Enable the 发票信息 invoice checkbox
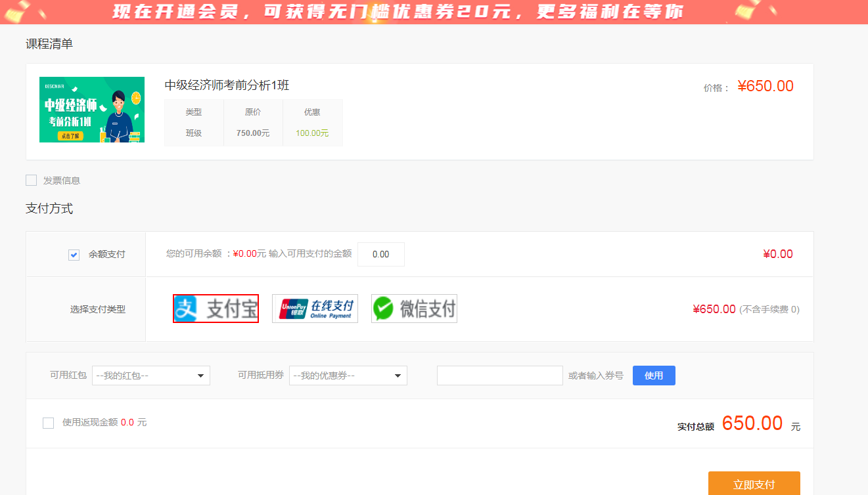This screenshot has height=495, width=868. 31,181
